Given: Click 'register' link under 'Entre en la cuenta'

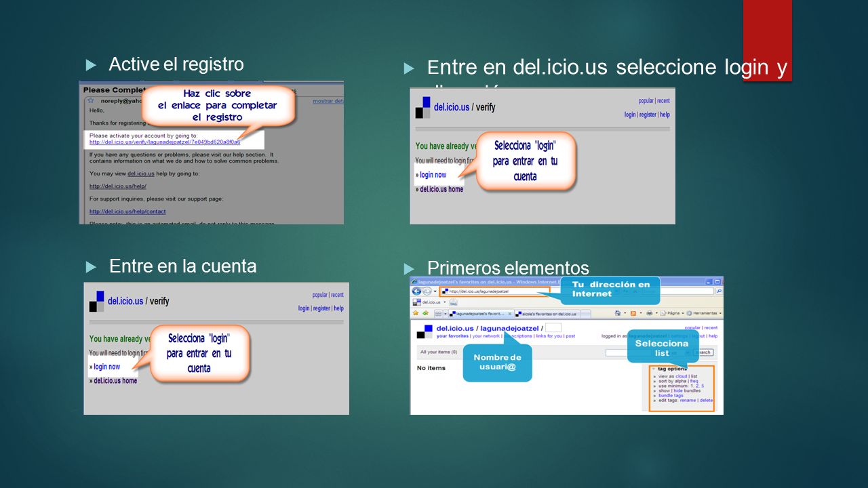Looking at the screenshot, I should click(321, 308).
